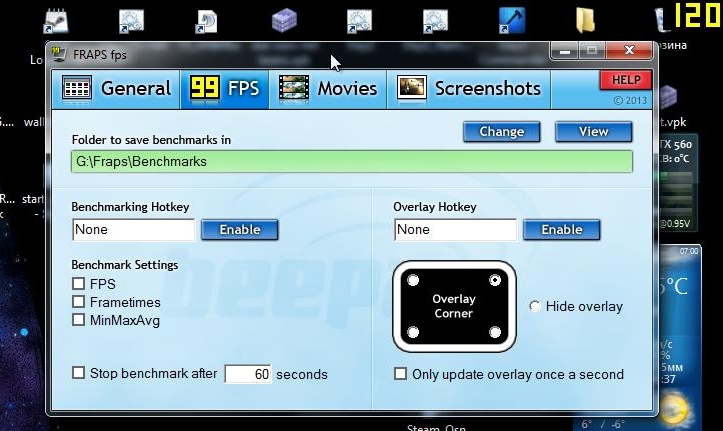Viewport: 723px width, 431px height.
Task: Click the notepad shortcut icon on desktop
Action: coord(56,21)
